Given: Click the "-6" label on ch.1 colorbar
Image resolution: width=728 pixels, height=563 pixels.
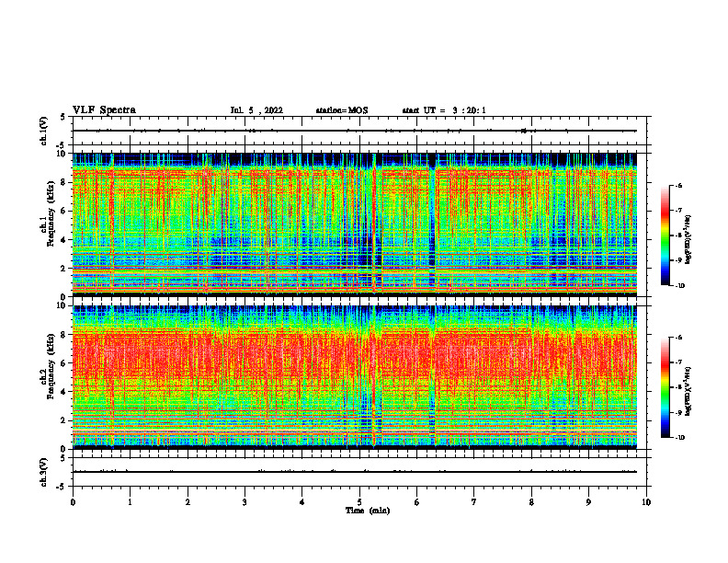Looking at the screenshot, I should tap(678, 186).
